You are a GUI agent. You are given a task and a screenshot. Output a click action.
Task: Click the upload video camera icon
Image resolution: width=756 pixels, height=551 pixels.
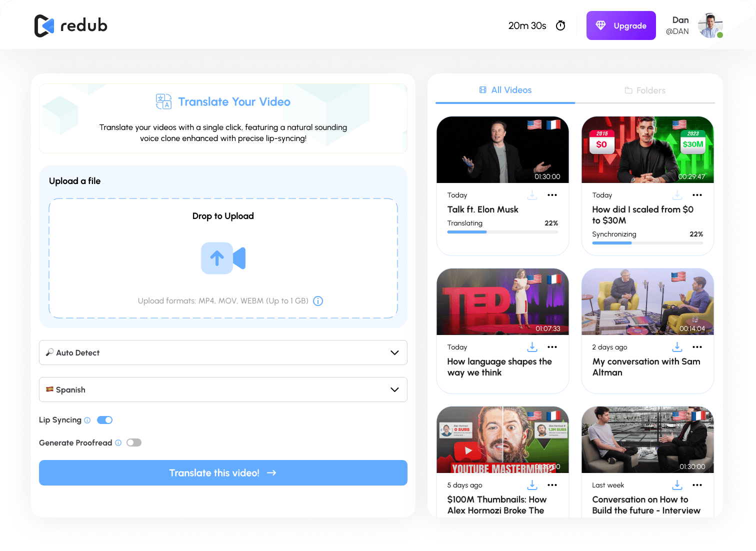click(x=223, y=258)
